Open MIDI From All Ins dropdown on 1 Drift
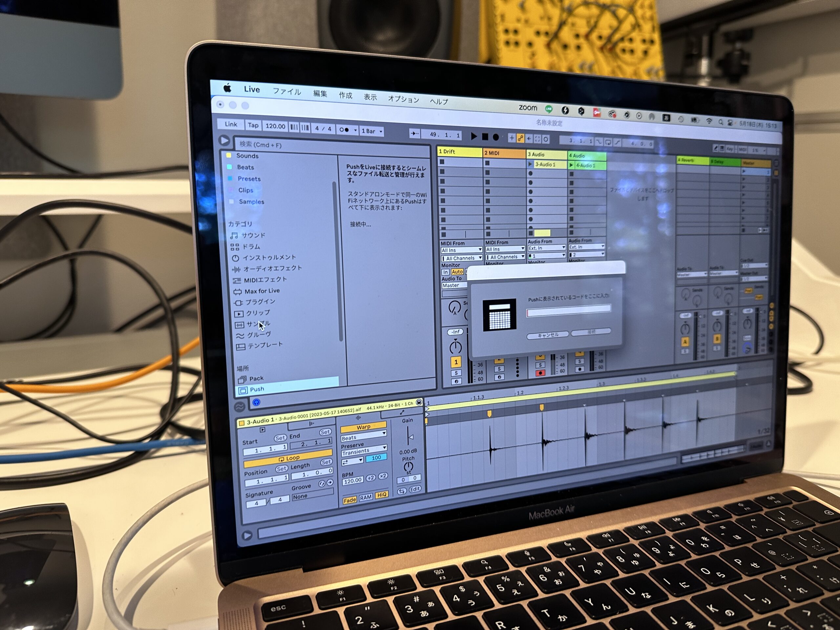Image resolution: width=840 pixels, height=630 pixels. click(461, 250)
